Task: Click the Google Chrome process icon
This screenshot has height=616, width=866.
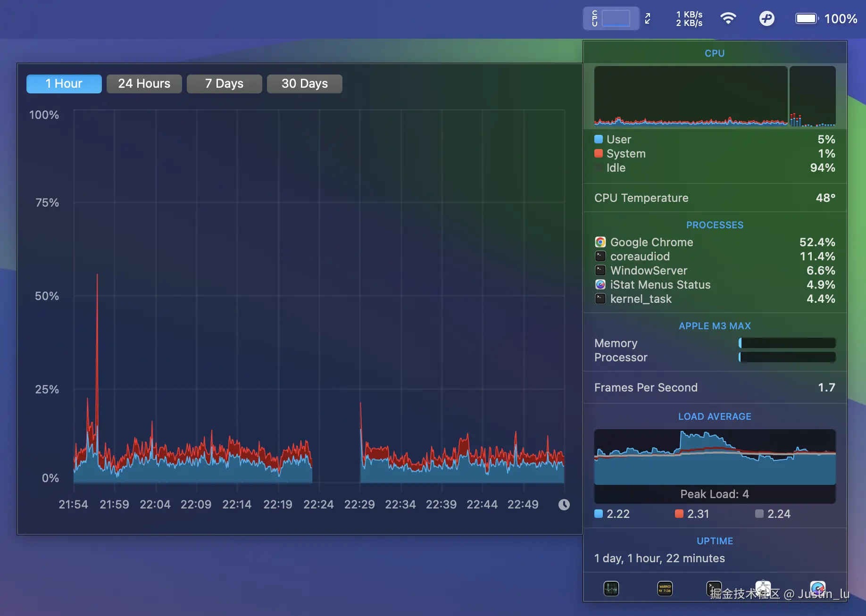Action: (600, 242)
